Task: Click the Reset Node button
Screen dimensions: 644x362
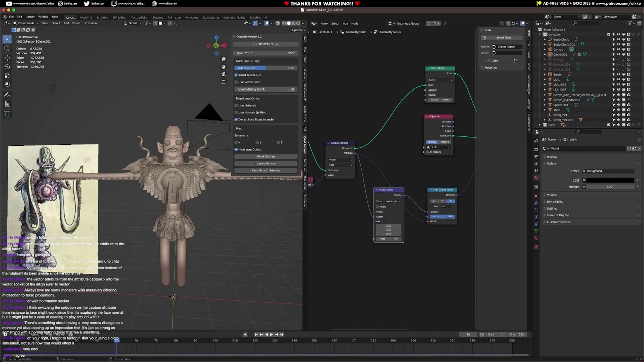Action: [504, 38]
